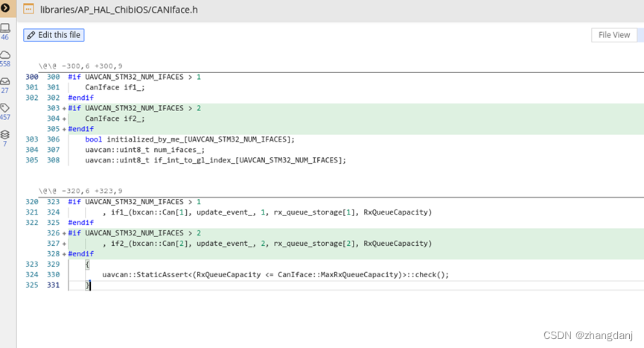The height and width of the screenshot is (348, 644).
Task: Click line 323 '#if UAVCAN_STM32_NUM_IFACES > 1'
Action: coord(135,202)
